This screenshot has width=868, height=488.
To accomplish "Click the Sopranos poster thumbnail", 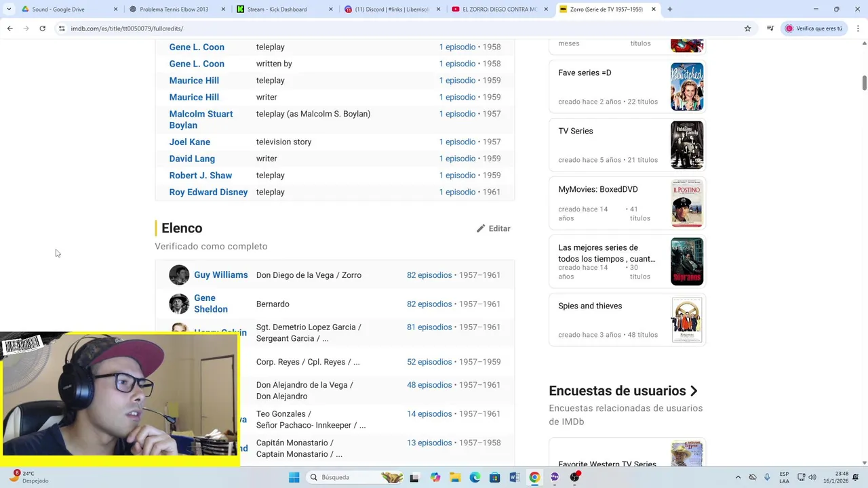I will click(687, 262).
